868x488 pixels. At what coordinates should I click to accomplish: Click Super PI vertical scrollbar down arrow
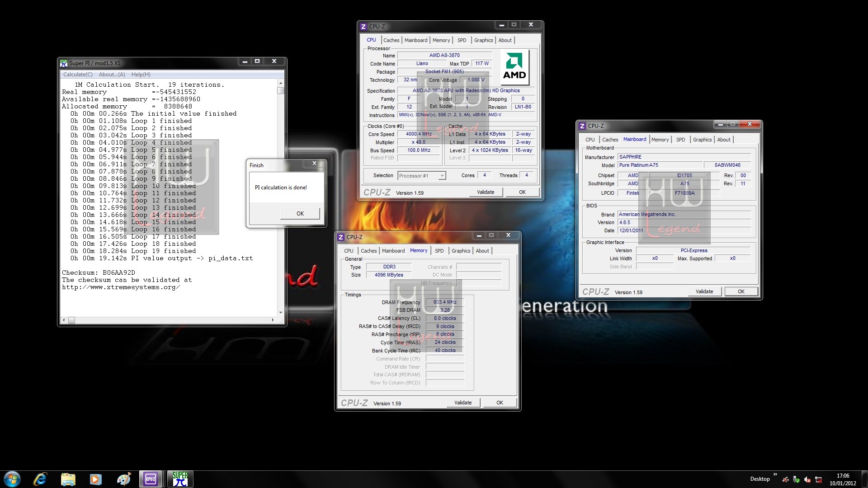click(281, 312)
